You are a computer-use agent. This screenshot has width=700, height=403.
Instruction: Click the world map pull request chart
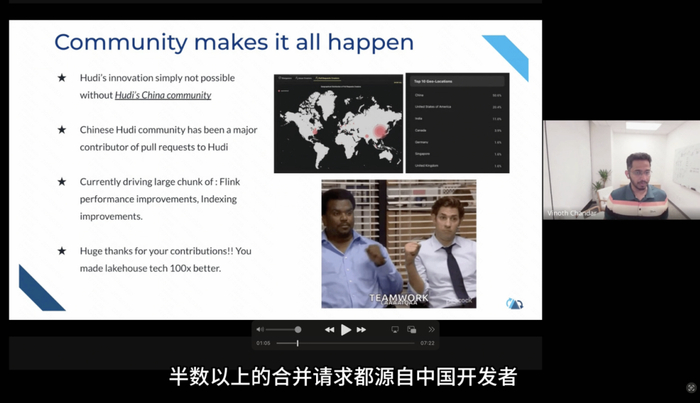[x=338, y=124]
